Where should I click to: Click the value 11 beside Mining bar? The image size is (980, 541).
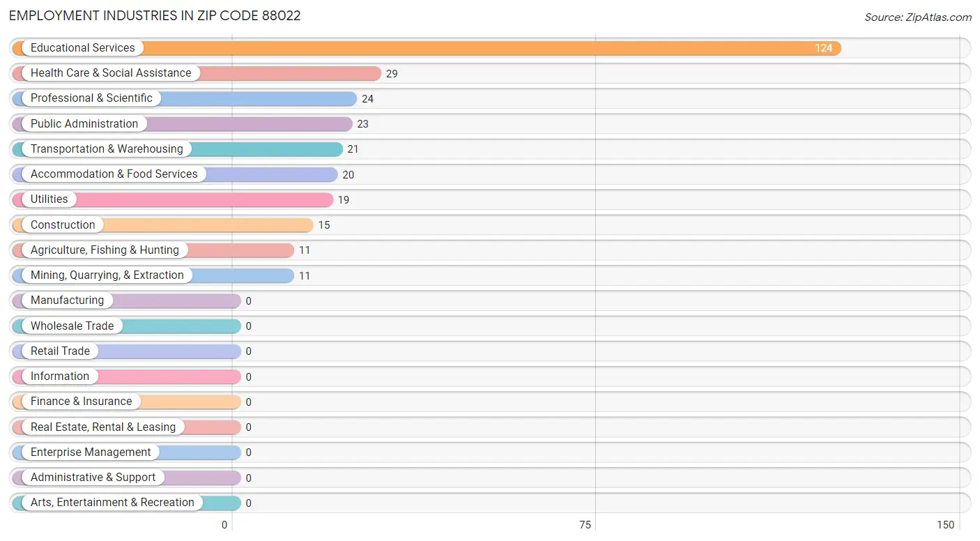(305, 275)
